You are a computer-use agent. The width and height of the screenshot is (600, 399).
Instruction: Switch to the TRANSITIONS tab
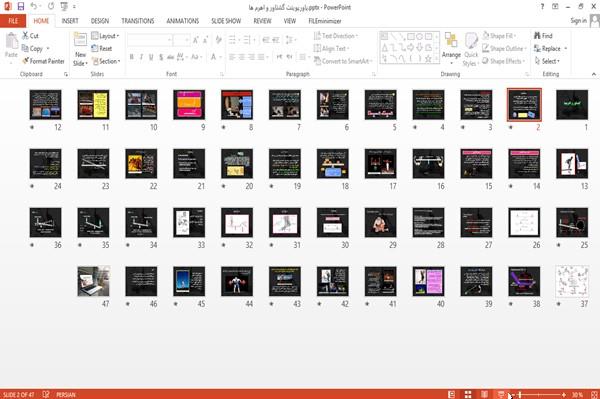[x=138, y=21]
